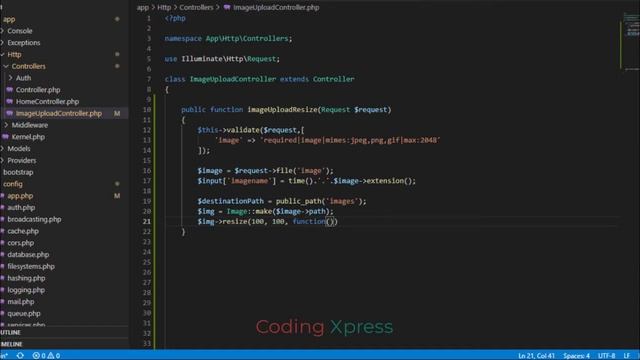640x360 pixels.
Task: Click the sync changes icon in status bar
Action: tap(20, 356)
